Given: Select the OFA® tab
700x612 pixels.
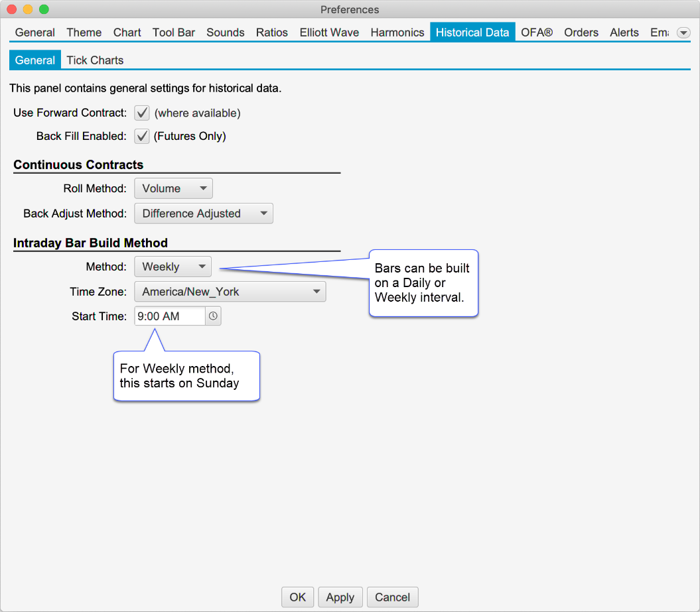Looking at the screenshot, I should point(537,32).
